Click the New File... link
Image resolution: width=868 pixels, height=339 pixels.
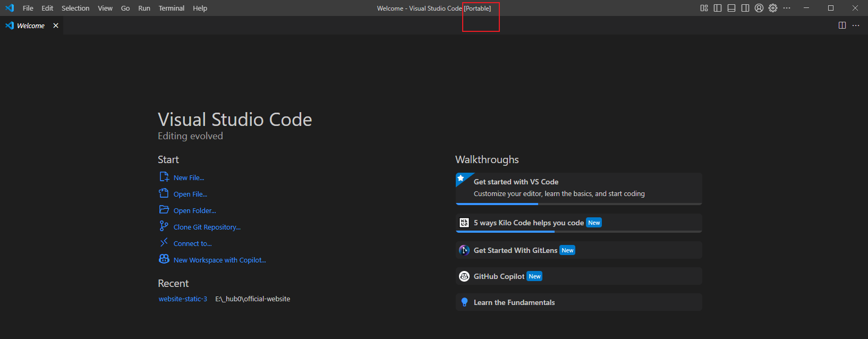[189, 177]
